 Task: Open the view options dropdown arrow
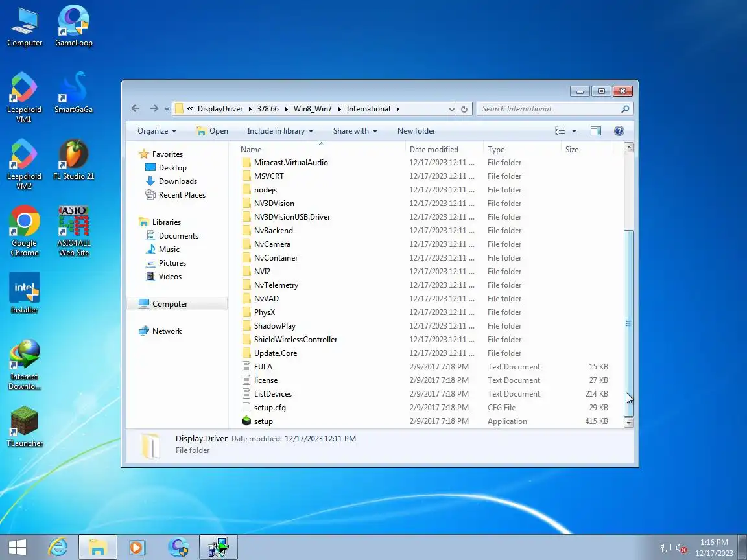click(574, 131)
